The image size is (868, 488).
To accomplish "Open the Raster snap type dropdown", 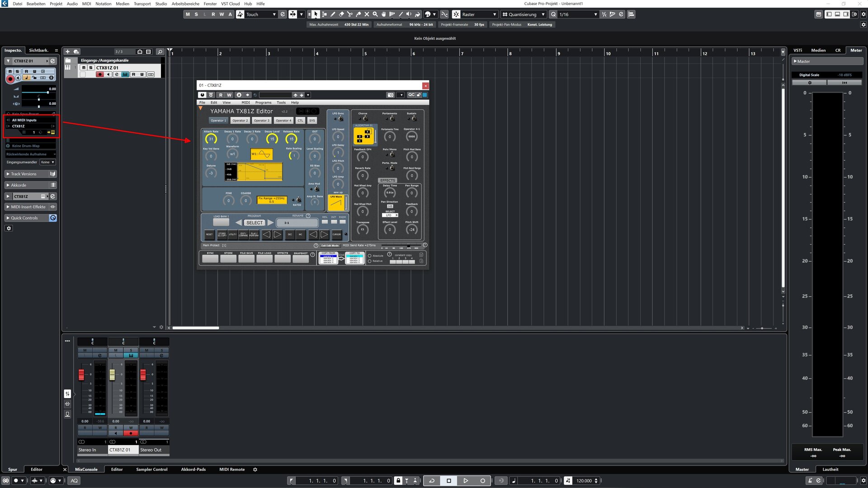I will point(479,14).
